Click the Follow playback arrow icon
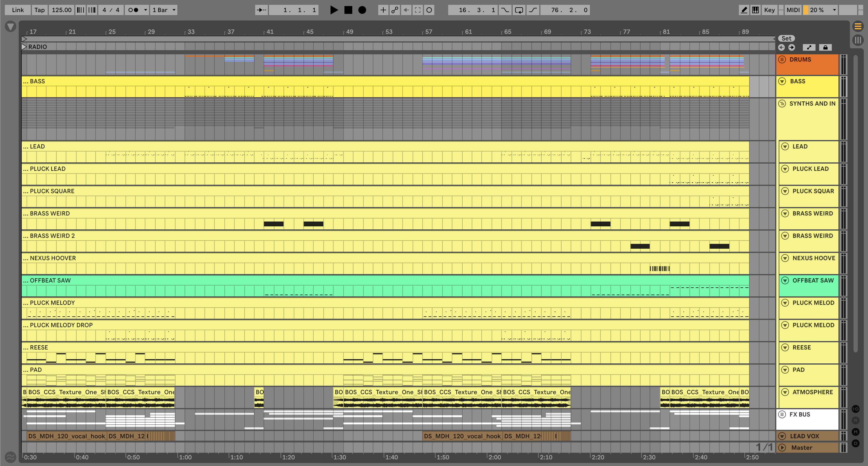This screenshot has width=868, height=466. coord(261,10)
